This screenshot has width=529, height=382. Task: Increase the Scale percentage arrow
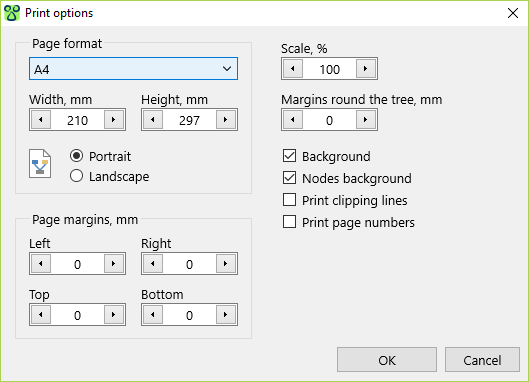click(366, 69)
